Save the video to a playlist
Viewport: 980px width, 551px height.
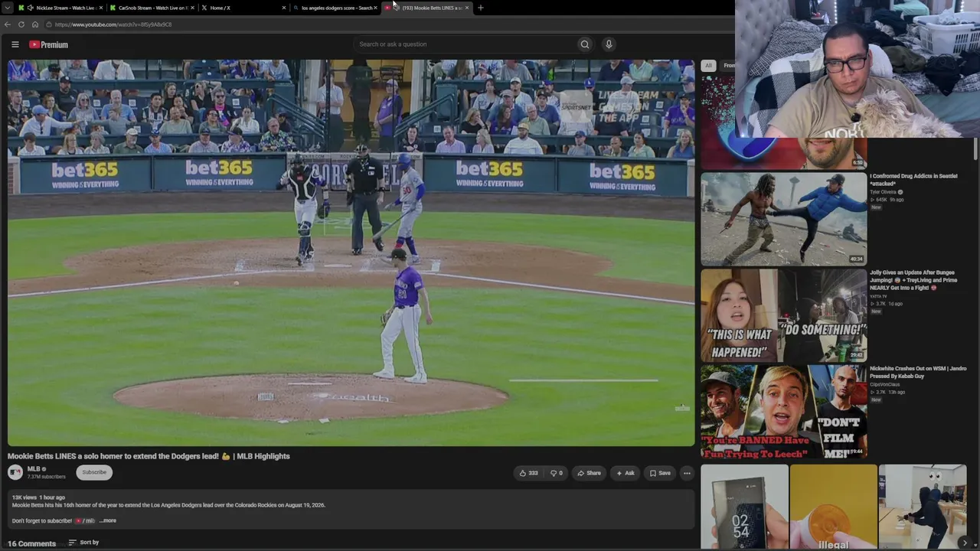tap(660, 473)
